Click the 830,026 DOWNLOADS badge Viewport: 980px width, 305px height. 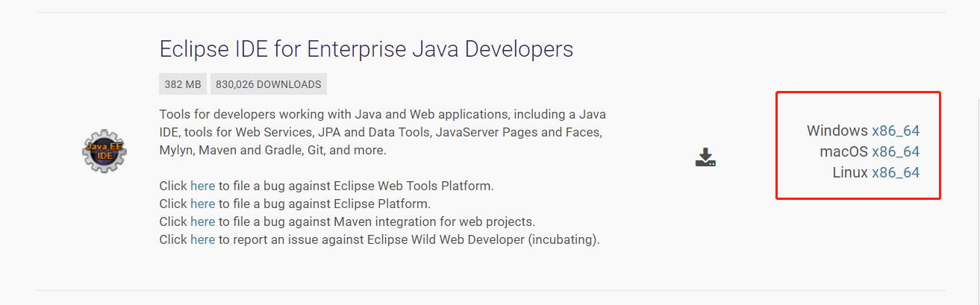point(269,84)
